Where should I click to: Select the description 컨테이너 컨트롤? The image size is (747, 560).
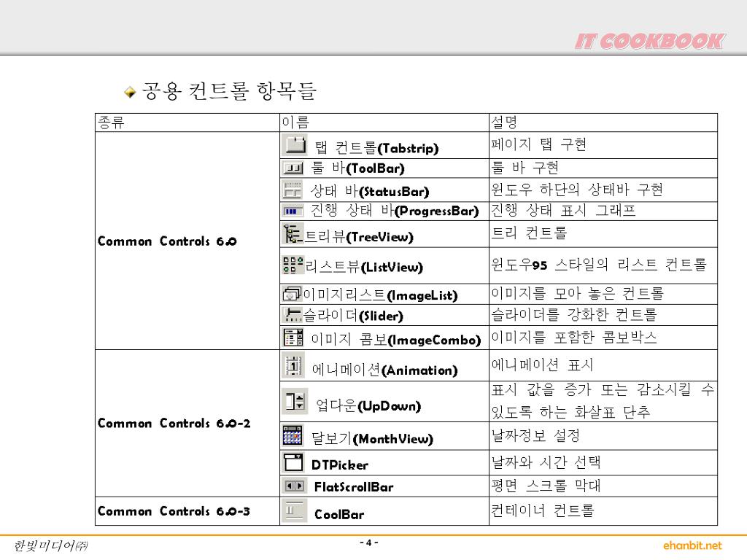click(543, 510)
